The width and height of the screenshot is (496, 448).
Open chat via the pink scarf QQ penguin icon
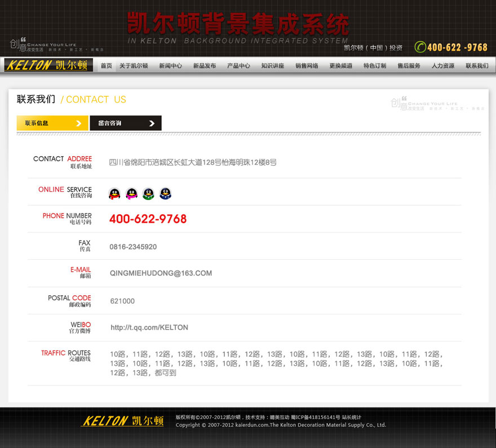131,193
